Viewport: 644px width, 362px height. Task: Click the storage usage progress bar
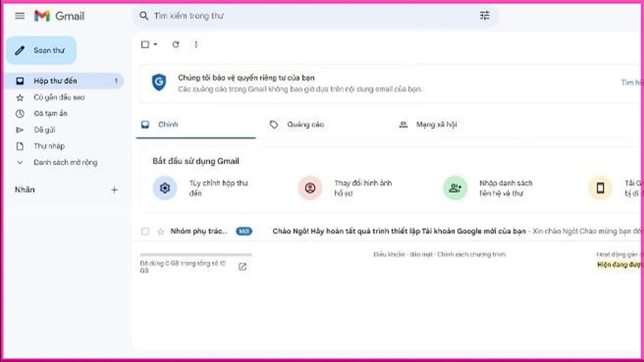point(196,255)
